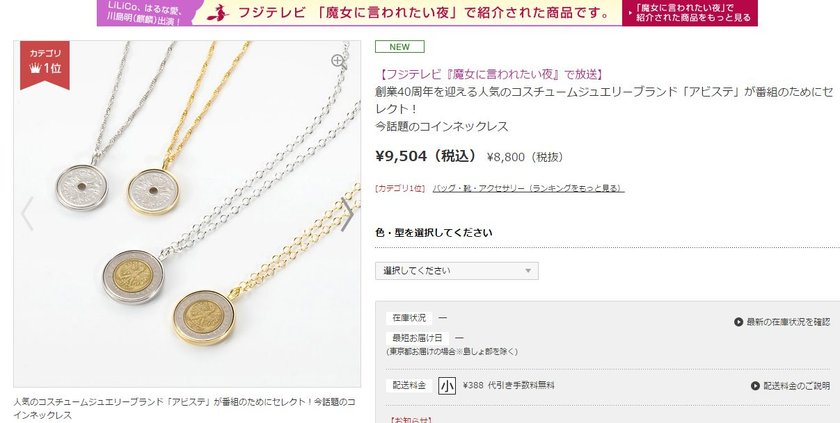840x423 pixels.
Task: Click the 小 shipping size icon
Action: pyautogui.click(x=447, y=386)
